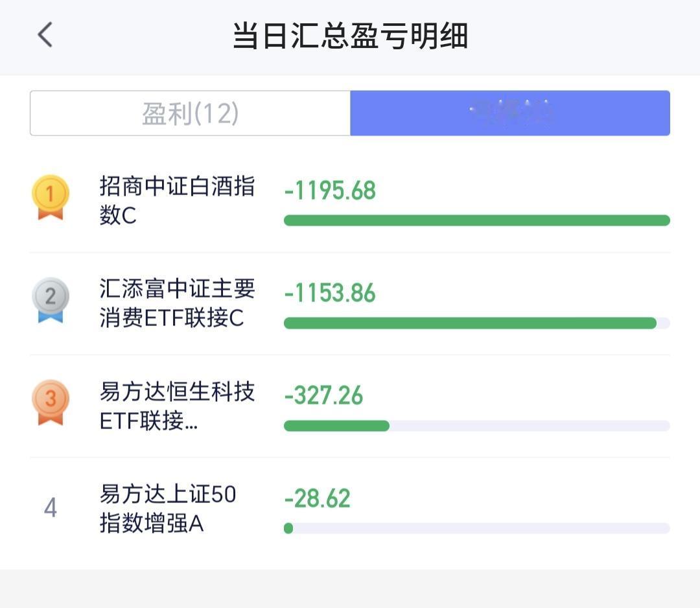Tap the back arrow icon
The height and width of the screenshot is (608, 700).
45,35
